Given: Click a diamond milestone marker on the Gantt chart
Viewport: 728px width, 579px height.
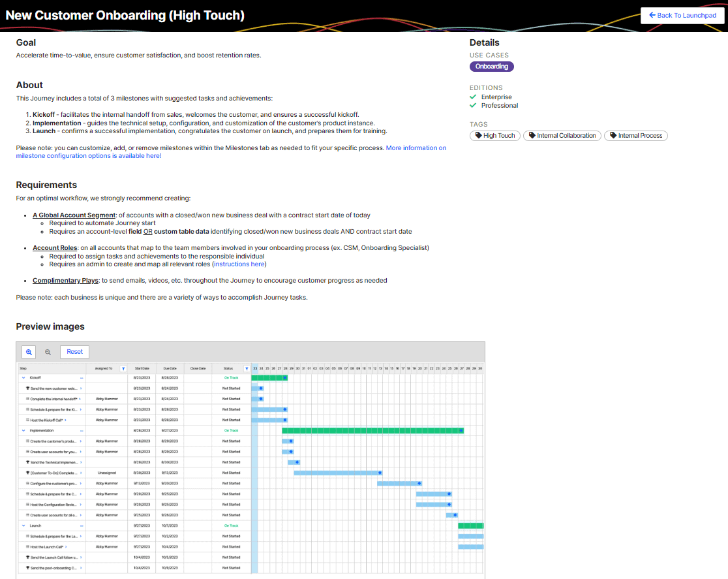Looking at the screenshot, I should pos(285,377).
